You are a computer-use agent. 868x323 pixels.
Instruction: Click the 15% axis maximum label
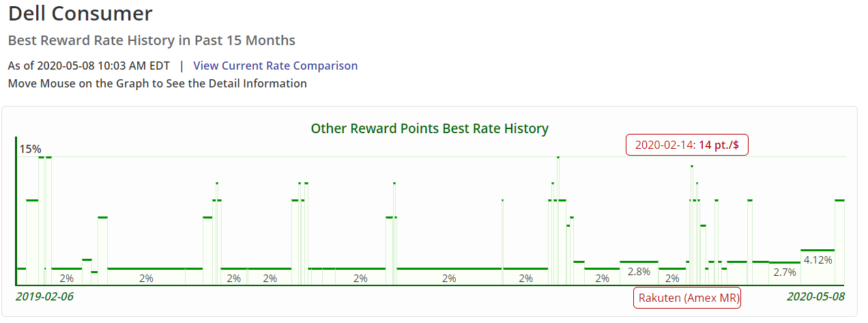pyautogui.click(x=30, y=149)
